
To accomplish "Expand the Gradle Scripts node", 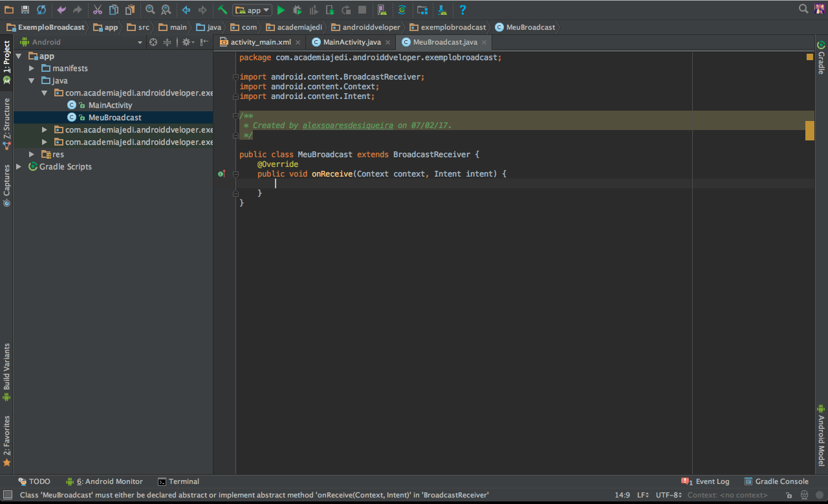I will (19, 166).
